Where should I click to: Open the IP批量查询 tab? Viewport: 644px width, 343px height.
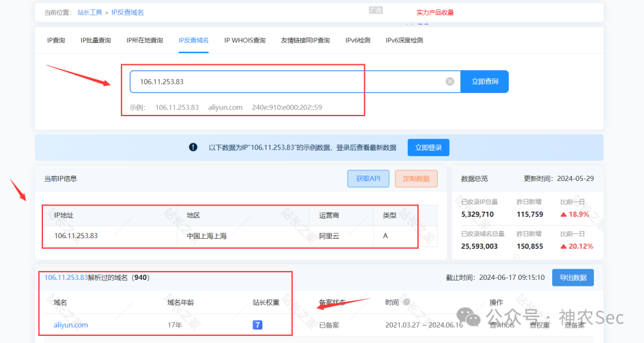[95, 40]
